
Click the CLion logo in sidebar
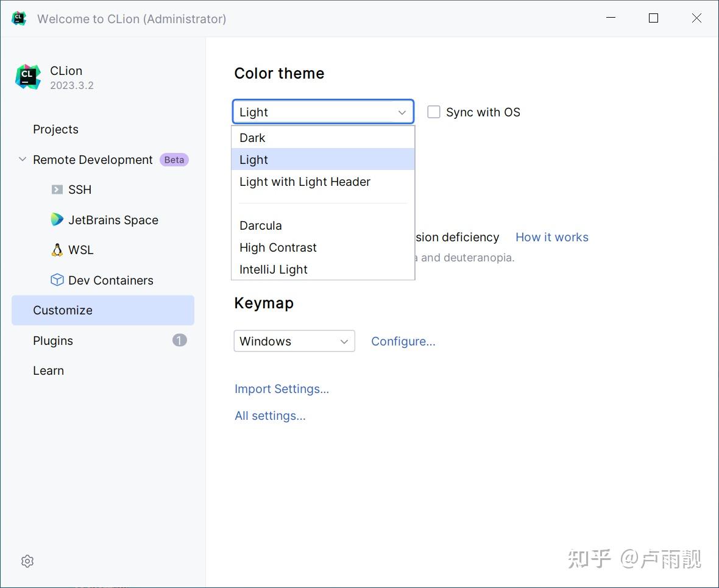coord(28,77)
